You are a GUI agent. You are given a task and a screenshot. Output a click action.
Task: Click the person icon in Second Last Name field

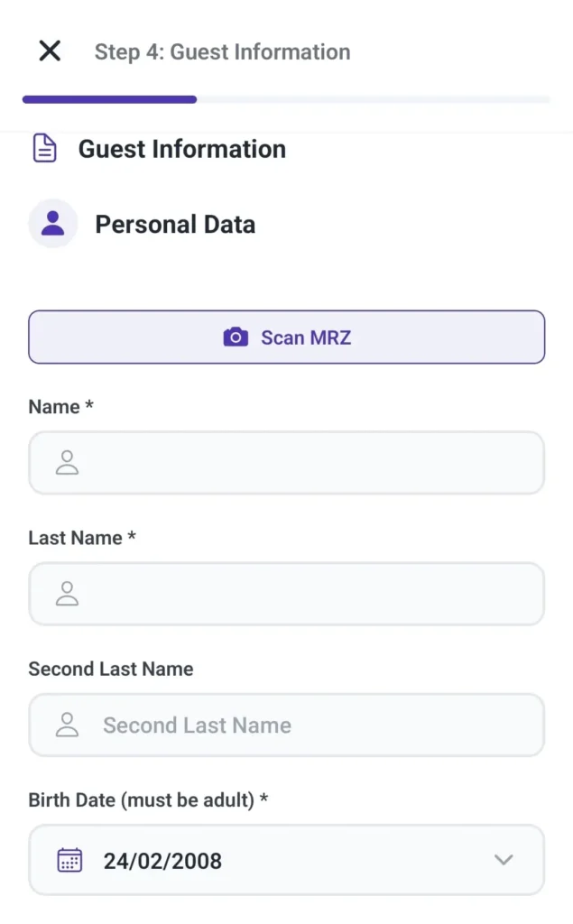pyautogui.click(x=65, y=725)
